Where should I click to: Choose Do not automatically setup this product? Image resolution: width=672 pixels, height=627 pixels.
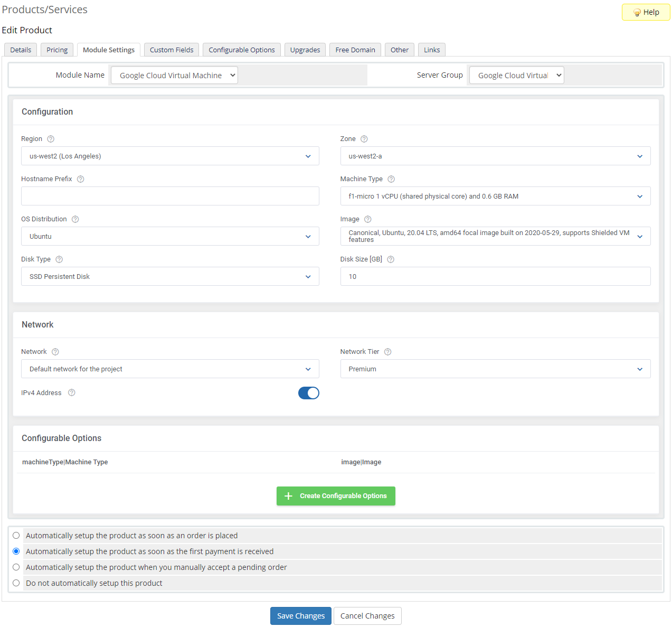[x=16, y=583]
